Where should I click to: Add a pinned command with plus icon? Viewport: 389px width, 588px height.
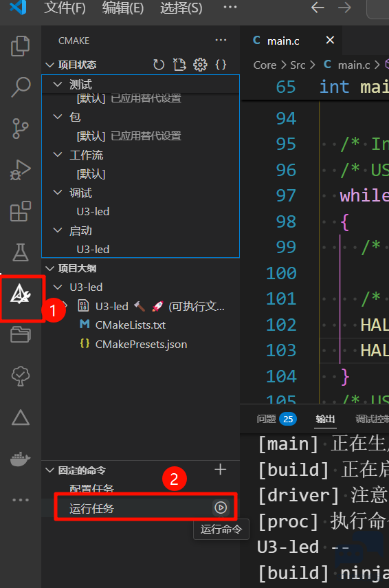pyautogui.click(x=221, y=470)
